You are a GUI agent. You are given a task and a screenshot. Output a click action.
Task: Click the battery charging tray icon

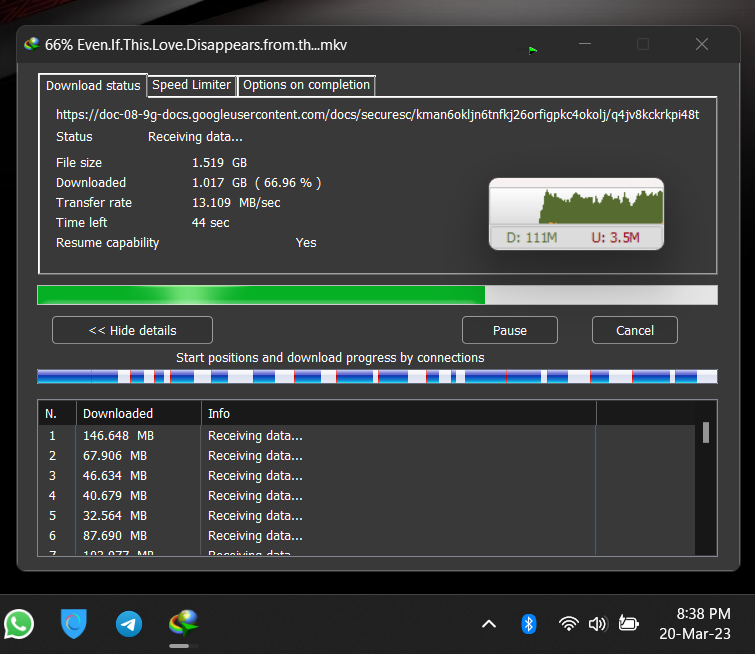[x=628, y=623]
